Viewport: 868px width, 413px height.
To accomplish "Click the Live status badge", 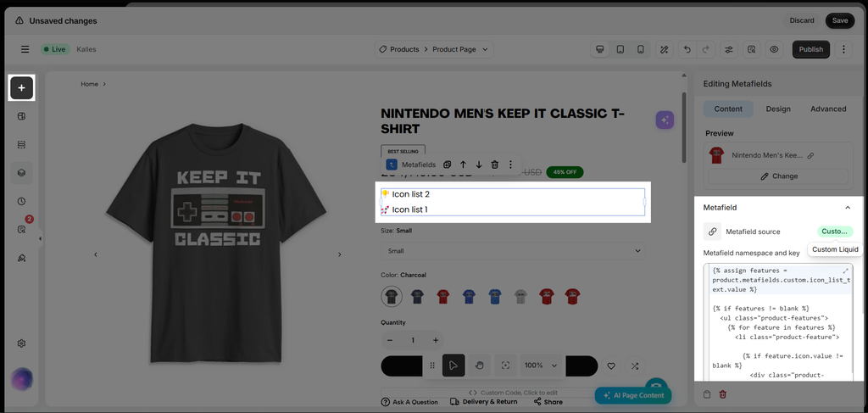I will coord(55,49).
